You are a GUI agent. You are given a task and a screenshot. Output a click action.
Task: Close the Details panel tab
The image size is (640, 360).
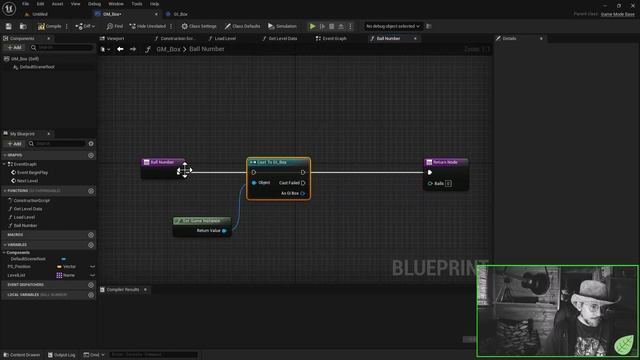coord(541,38)
